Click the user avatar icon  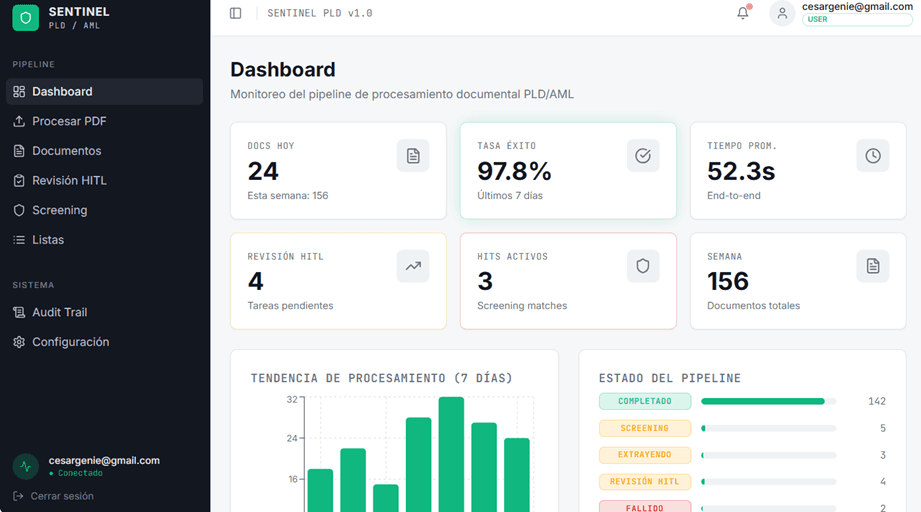point(782,13)
